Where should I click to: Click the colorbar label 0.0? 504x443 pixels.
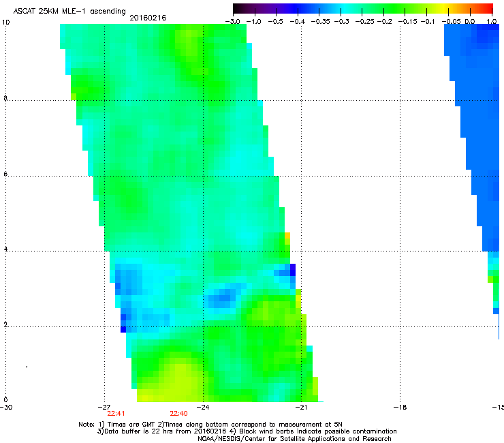470,22
